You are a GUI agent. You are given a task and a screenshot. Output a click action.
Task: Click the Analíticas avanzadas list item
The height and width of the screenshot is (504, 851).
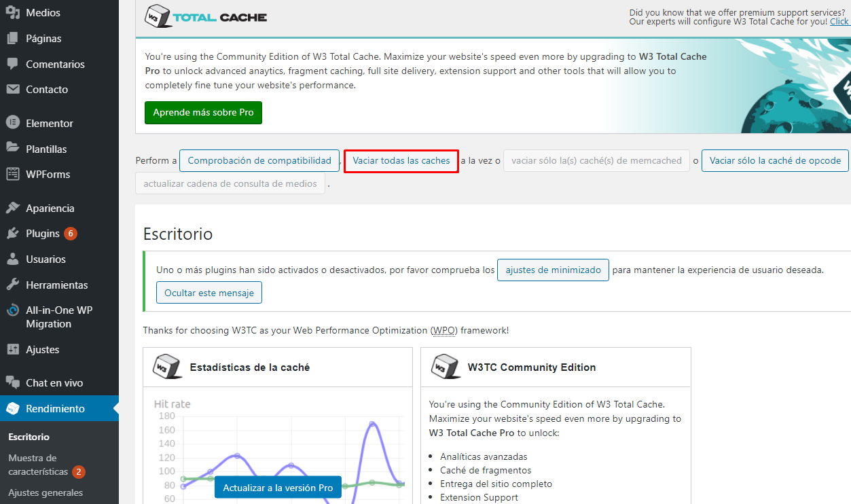click(x=484, y=456)
